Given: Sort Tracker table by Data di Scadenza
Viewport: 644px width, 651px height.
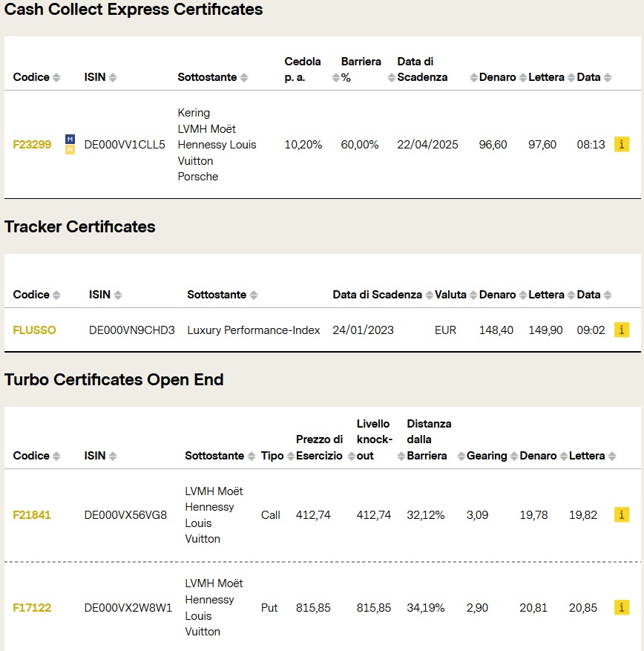Looking at the screenshot, I should 430,295.
